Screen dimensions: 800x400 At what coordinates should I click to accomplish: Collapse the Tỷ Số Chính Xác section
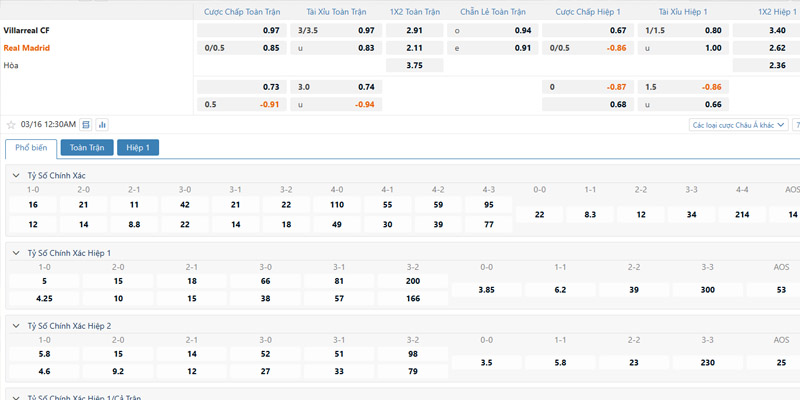coord(16,176)
